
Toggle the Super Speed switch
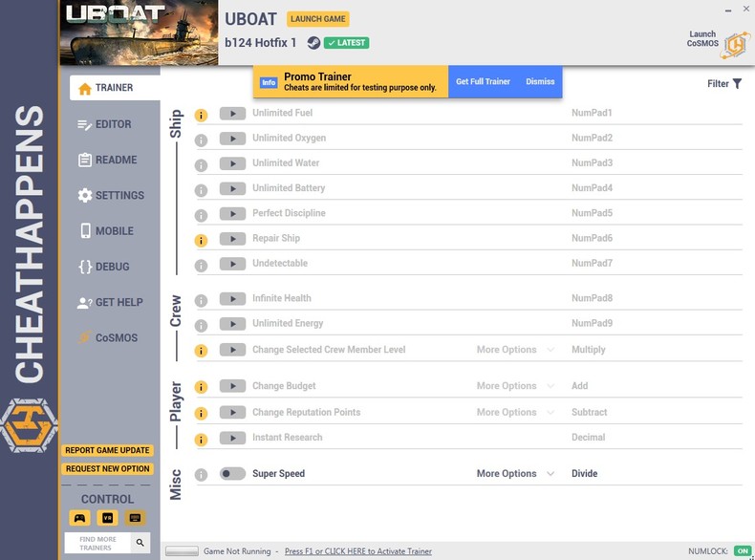click(232, 473)
